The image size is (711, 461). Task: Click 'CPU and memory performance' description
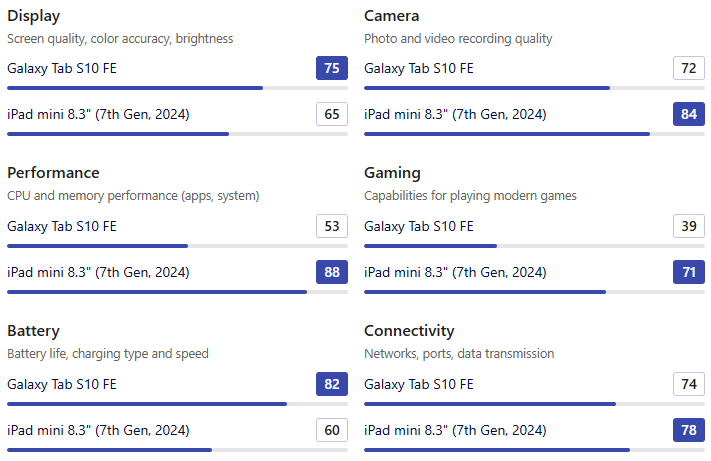(133, 196)
